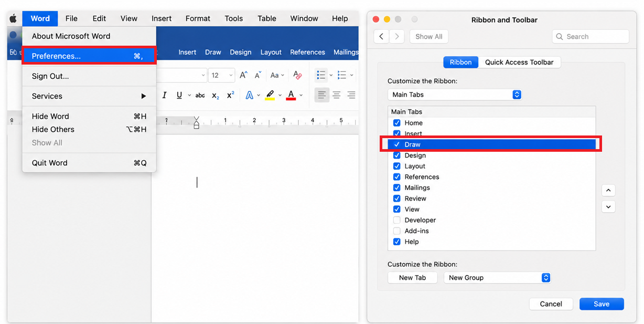Apply superscript formatting
644x324 pixels.
coord(230,95)
